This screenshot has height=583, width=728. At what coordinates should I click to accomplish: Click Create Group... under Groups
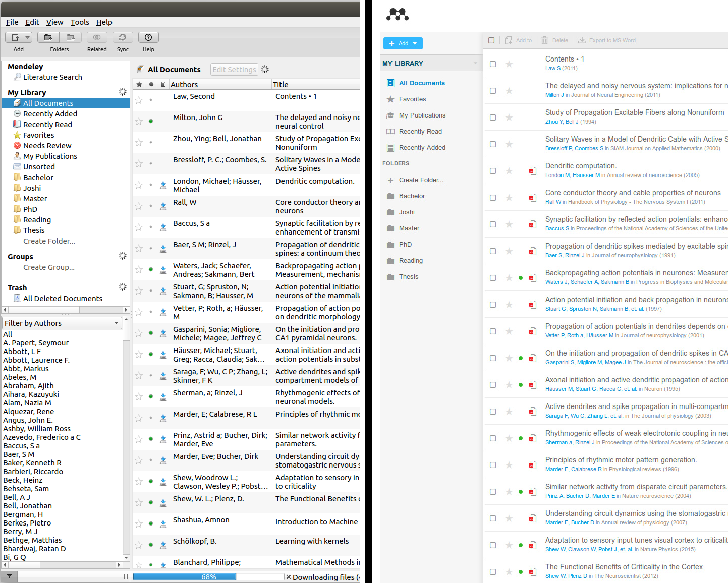[49, 267]
